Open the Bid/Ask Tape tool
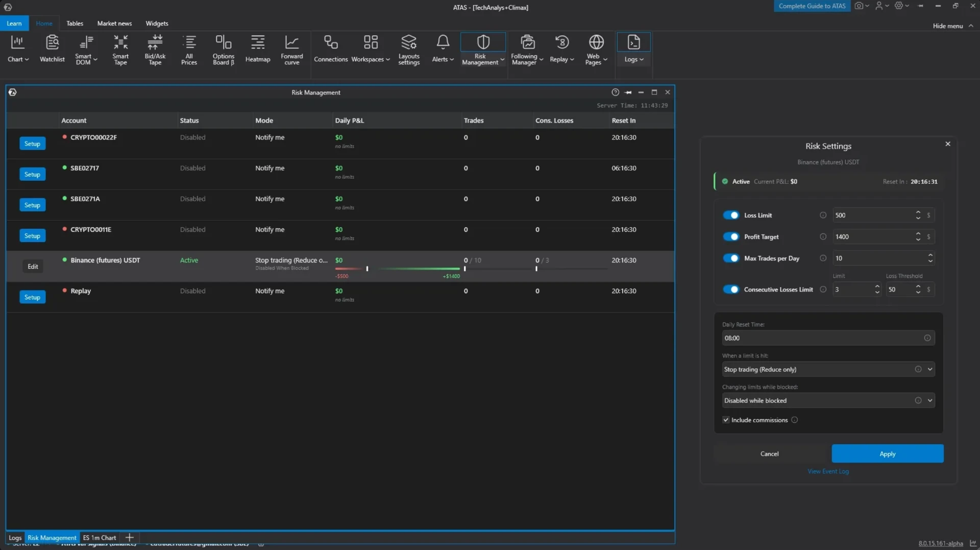The height and width of the screenshot is (550, 980). point(155,49)
